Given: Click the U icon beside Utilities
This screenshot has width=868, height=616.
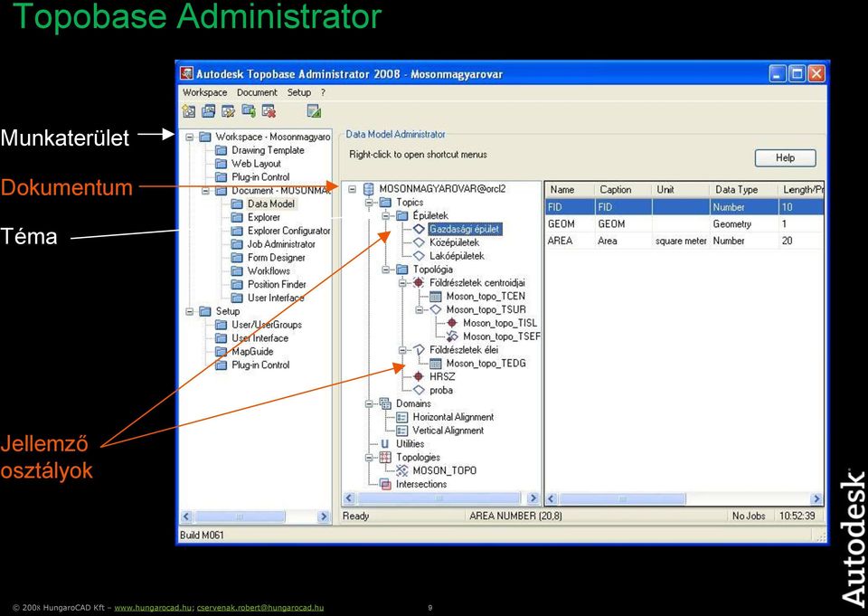Looking at the screenshot, I should (x=385, y=444).
